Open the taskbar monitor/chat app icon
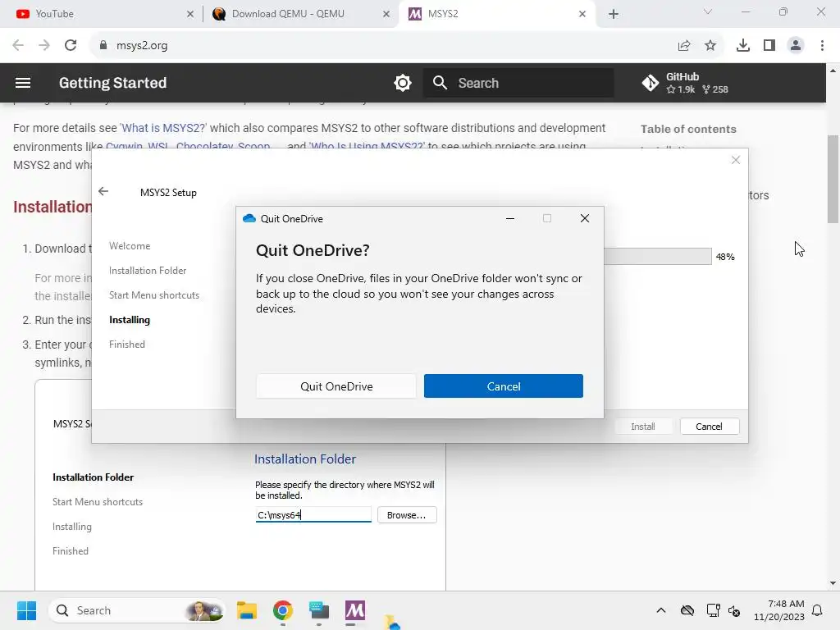Image resolution: width=840 pixels, height=630 pixels. tap(319, 610)
